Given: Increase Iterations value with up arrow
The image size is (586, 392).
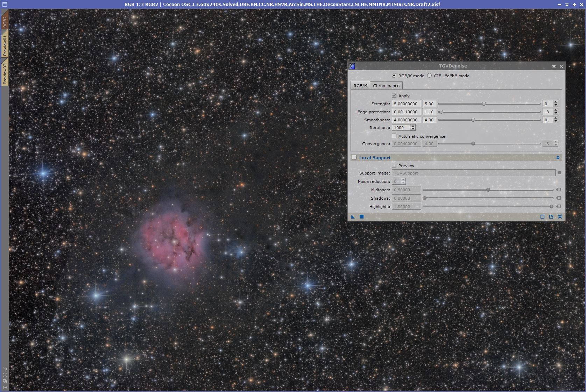Looking at the screenshot, I should click(413, 126).
